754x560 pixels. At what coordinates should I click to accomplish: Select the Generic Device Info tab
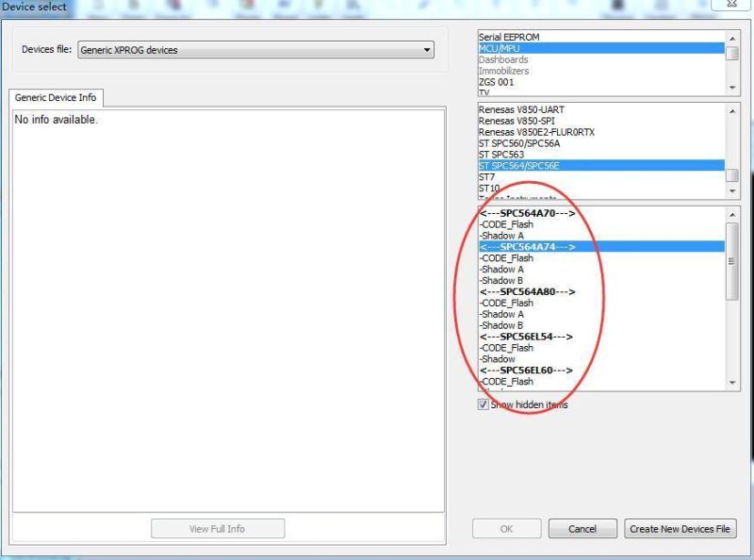point(56,98)
